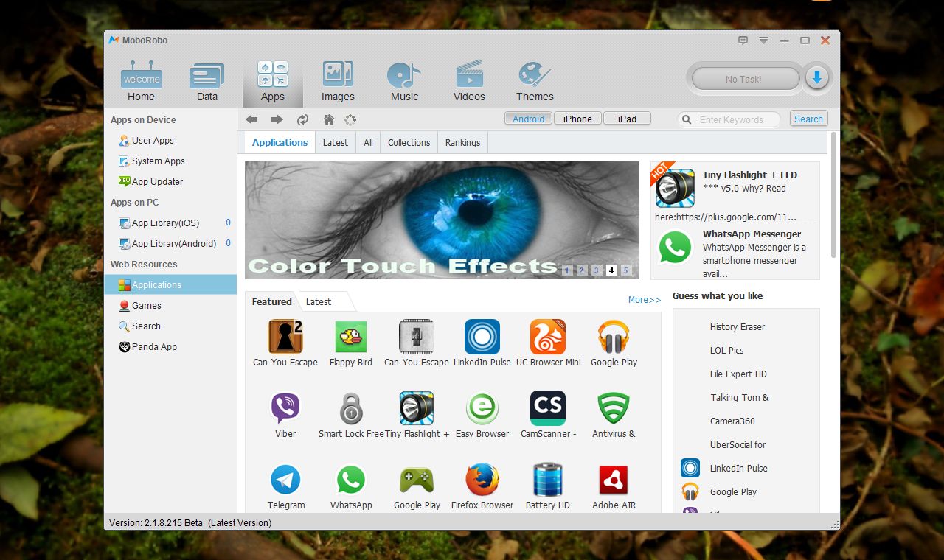Select the Adobe AIR app icon
This screenshot has width=944, height=560.
coord(614,487)
